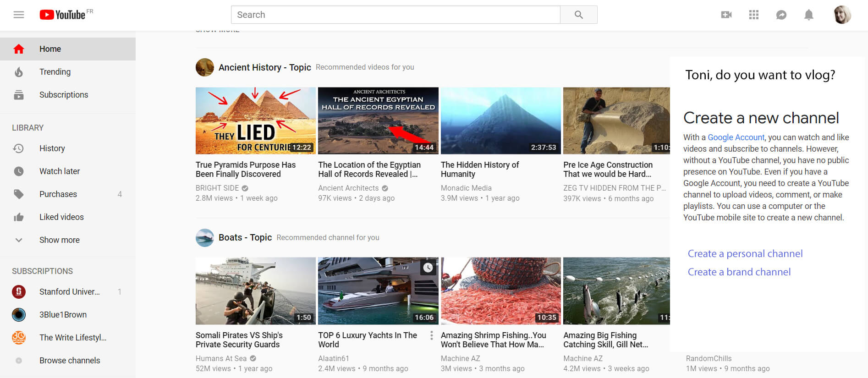868x378 pixels.
Task: Open Egyptian Hall of Records thumbnail
Action: click(378, 121)
